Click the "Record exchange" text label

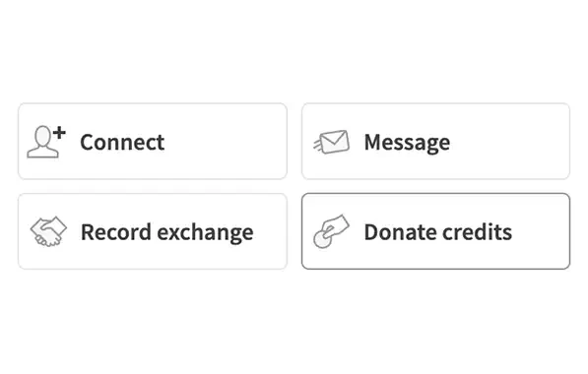pos(166,232)
